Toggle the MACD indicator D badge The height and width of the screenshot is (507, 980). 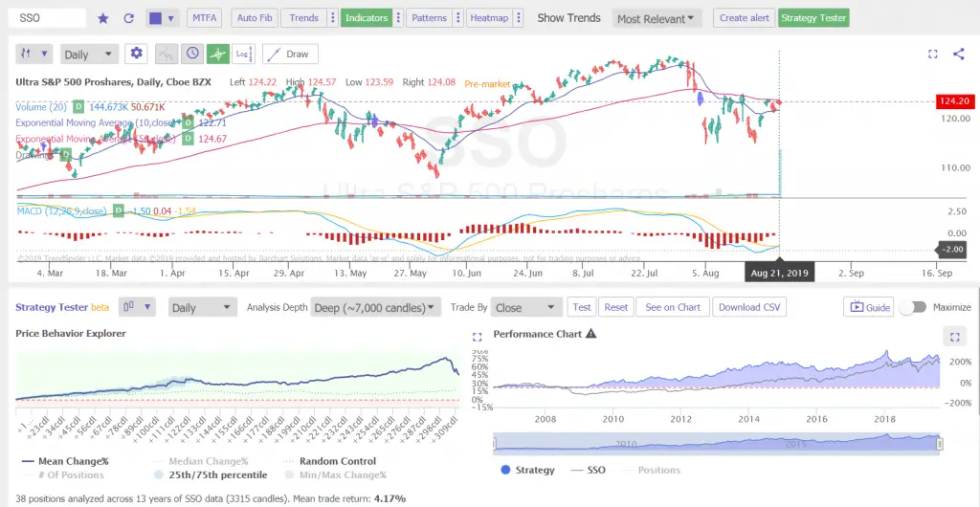pyautogui.click(x=118, y=211)
